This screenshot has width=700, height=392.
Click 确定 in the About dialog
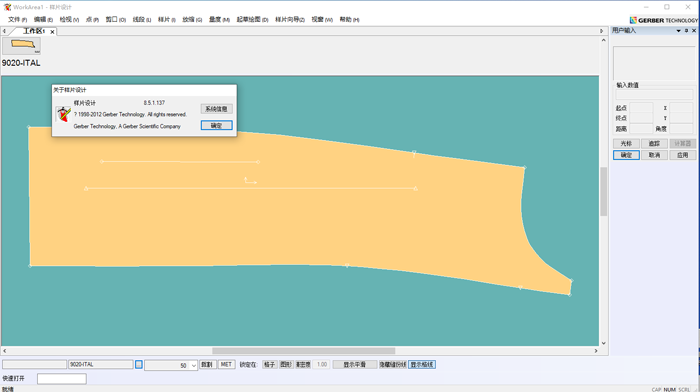(217, 125)
